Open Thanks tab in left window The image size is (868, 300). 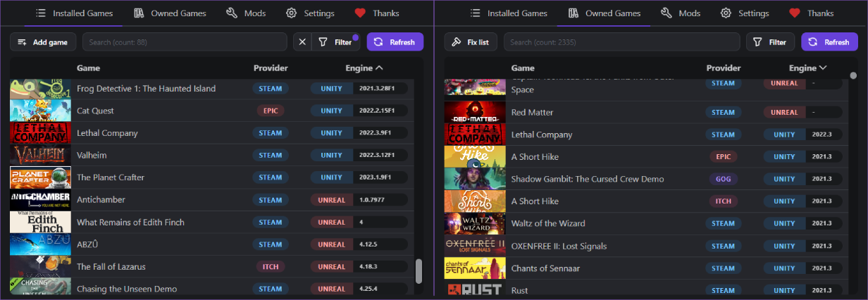(377, 13)
